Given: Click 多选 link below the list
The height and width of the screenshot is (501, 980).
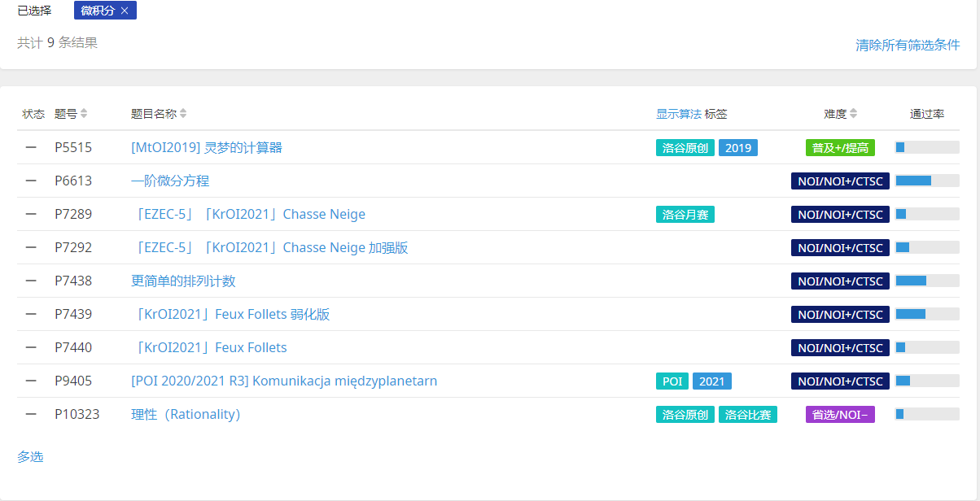Looking at the screenshot, I should tap(30, 457).
